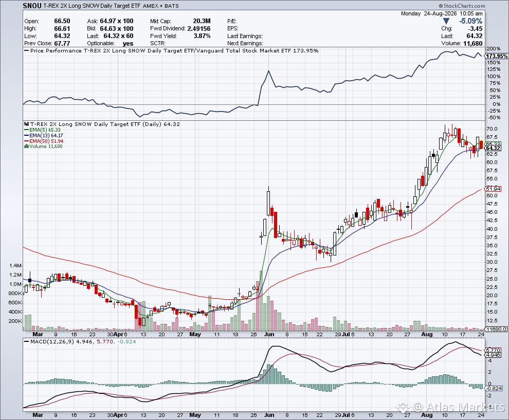Click the Price Performance vs Vanguard legend text
The width and height of the screenshot is (509, 420).
point(174,50)
